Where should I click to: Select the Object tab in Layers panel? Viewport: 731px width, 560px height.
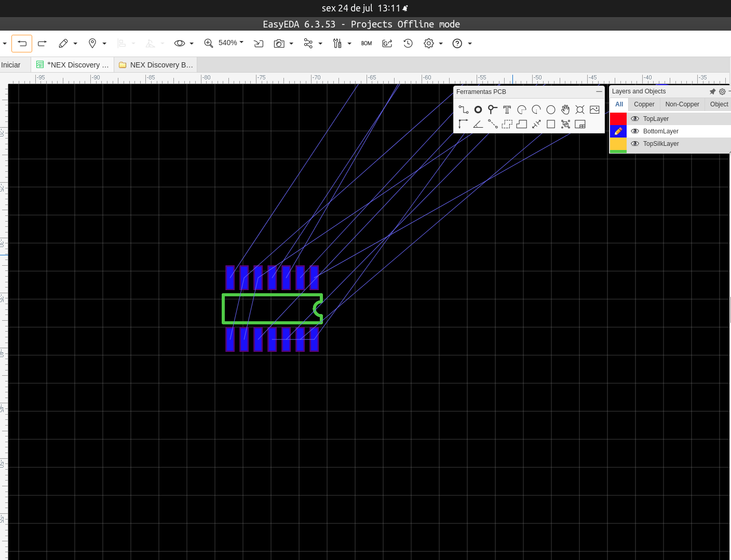tap(719, 104)
